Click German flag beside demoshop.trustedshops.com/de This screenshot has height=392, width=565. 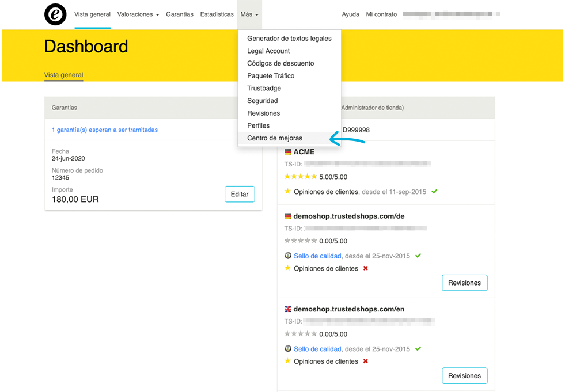pyautogui.click(x=287, y=216)
